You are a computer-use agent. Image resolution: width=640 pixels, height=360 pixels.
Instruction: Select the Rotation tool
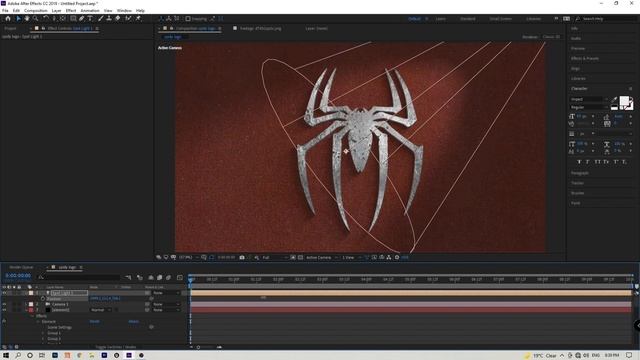(x=45, y=18)
